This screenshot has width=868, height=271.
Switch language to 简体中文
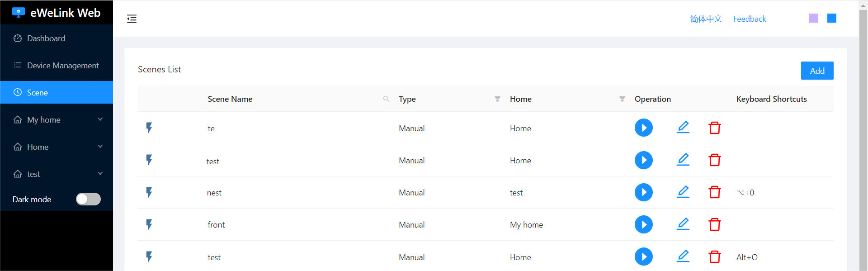click(706, 19)
